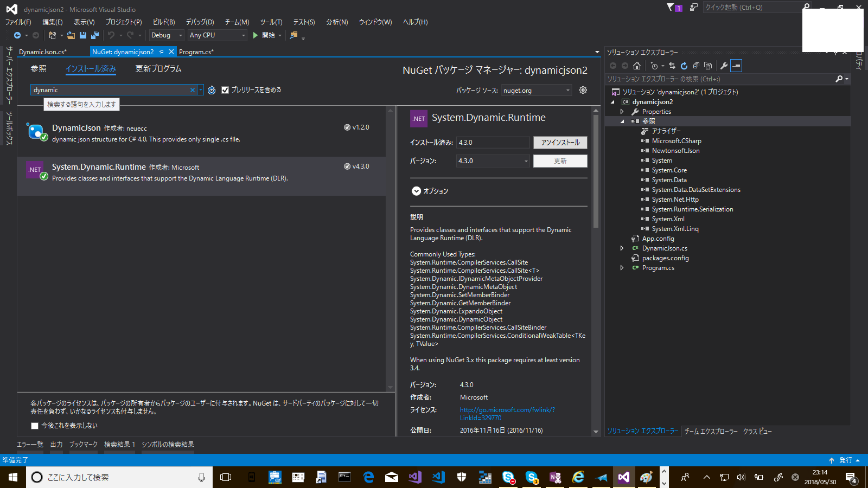Click the Windows Start button

(13, 477)
